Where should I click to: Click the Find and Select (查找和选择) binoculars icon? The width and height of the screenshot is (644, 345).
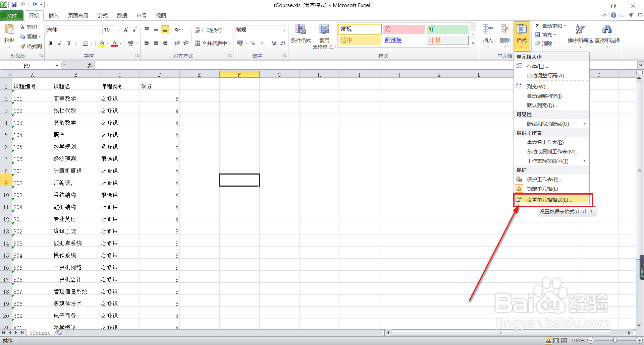[x=607, y=29]
